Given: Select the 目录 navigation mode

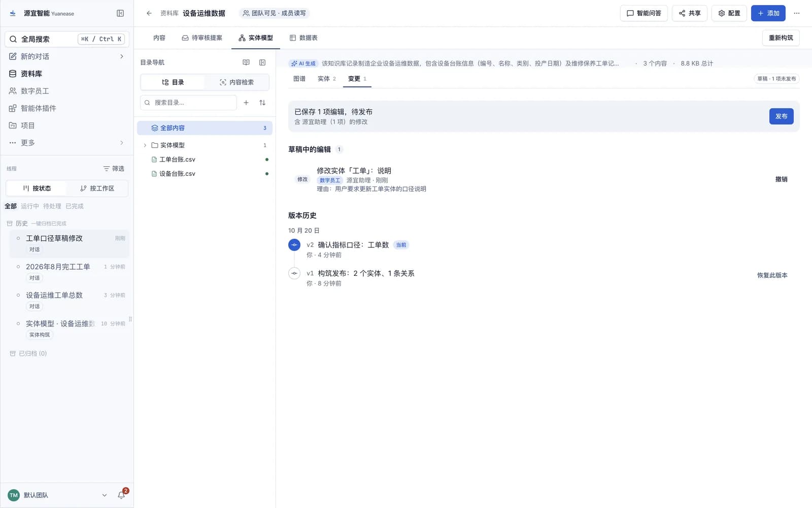Looking at the screenshot, I should click(x=173, y=82).
